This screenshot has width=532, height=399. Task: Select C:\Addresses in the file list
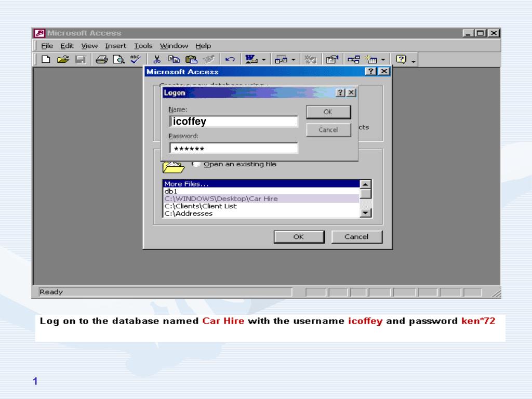coord(261,214)
